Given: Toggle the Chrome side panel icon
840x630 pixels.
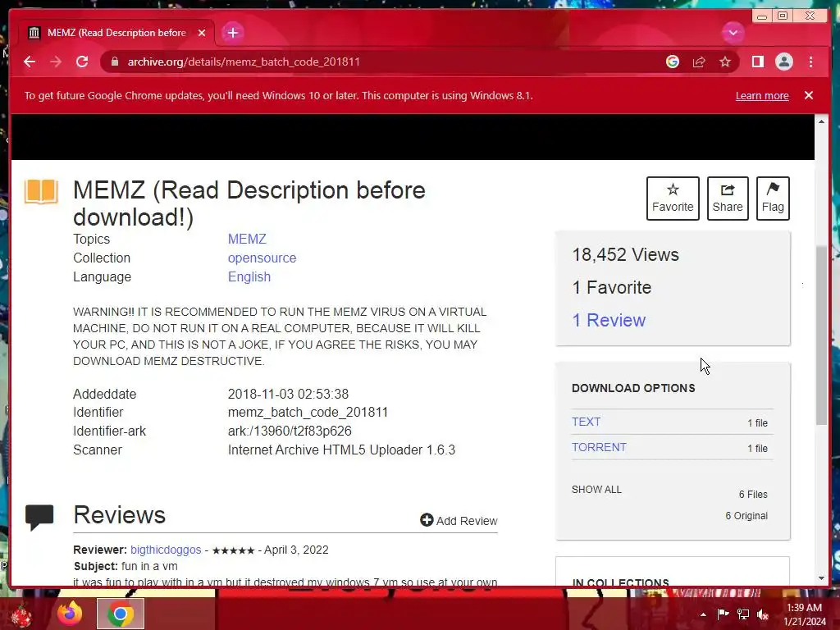Looking at the screenshot, I should (757, 62).
